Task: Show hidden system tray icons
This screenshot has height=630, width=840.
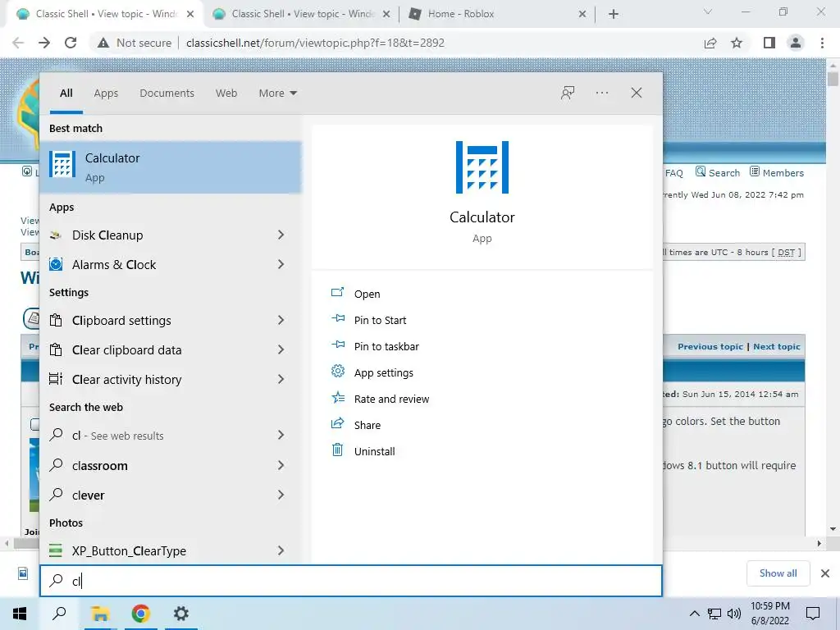Action: (694, 614)
